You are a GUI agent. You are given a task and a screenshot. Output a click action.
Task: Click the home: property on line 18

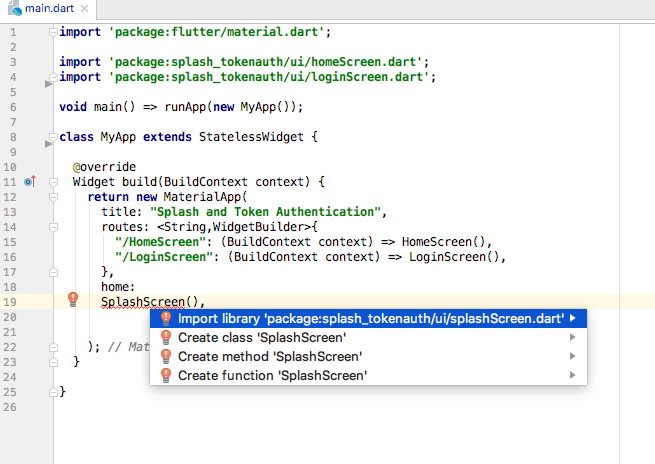click(x=118, y=287)
